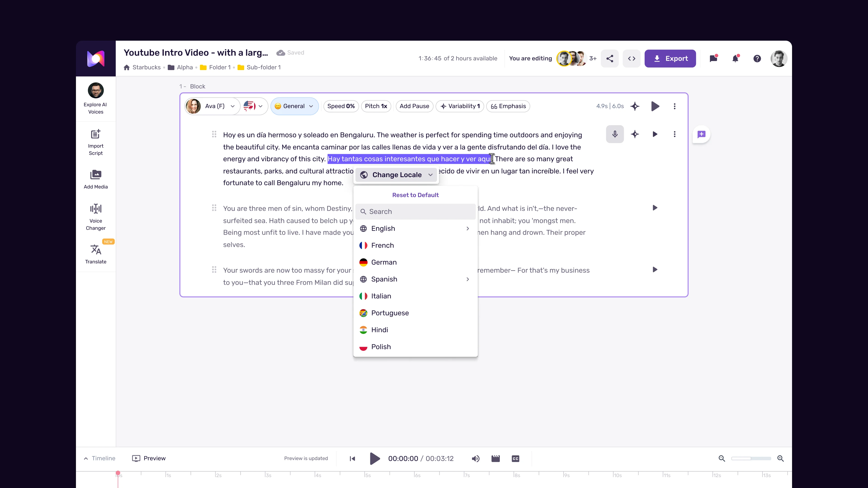This screenshot has height=488, width=868.
Task: Add a comment via chat-plus icon
Action: point(702,134)
